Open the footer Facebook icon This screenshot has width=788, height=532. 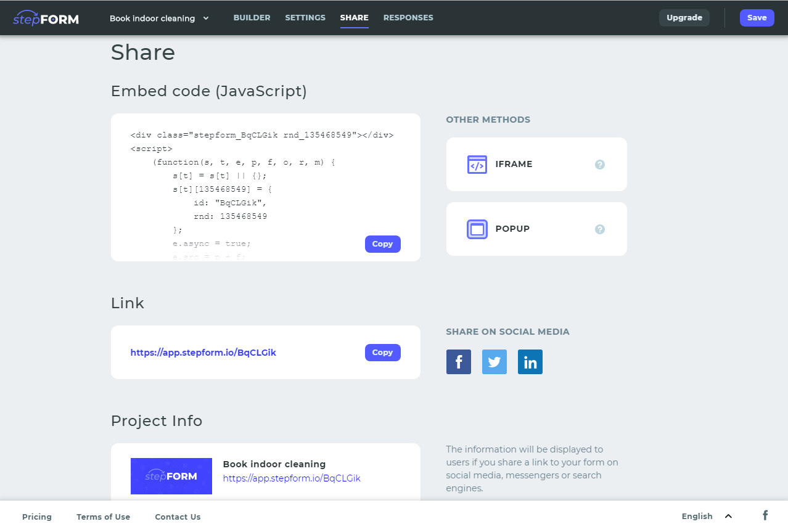point(765,515)
